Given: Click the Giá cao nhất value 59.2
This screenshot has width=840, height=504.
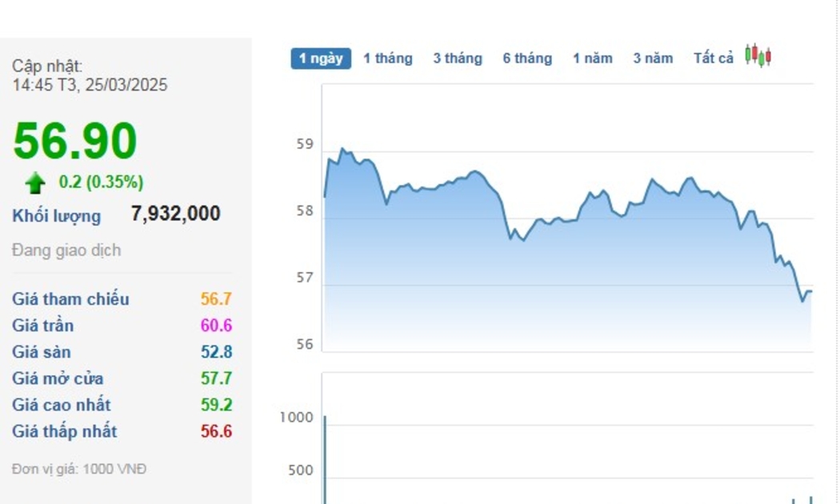Looking at the screenshot, I should point(216,405).
